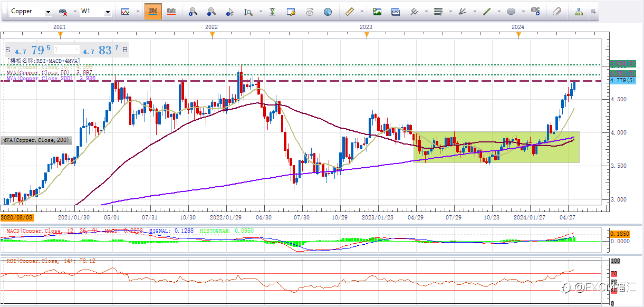Select the ruler measure tool
Viewport: 644px width, 307px height.
[x=349, y=11]
